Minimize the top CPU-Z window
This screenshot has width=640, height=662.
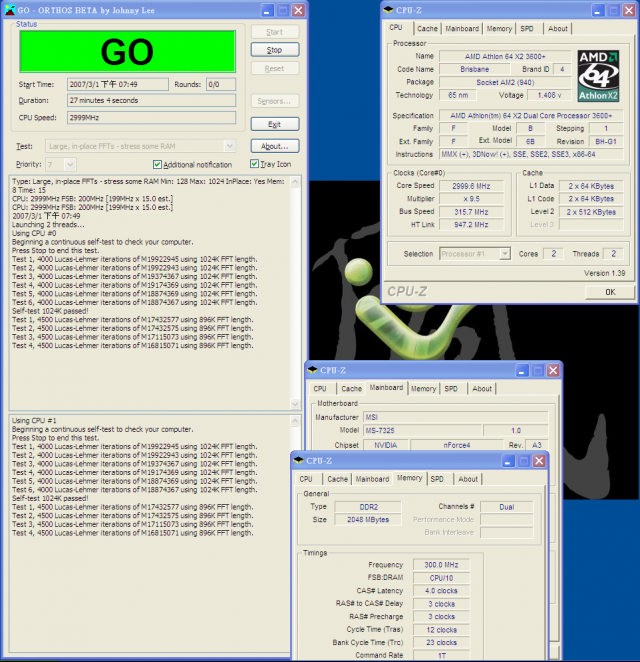click(x=597, y=10)
